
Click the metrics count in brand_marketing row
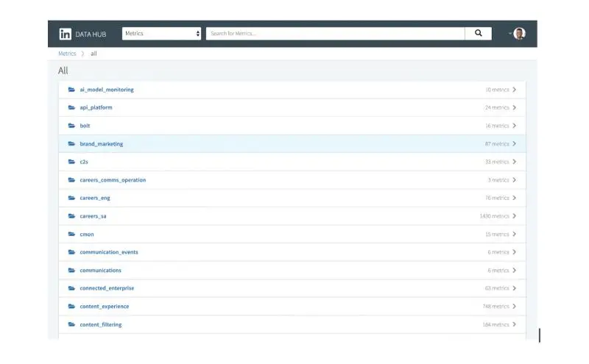coord(497,143)
